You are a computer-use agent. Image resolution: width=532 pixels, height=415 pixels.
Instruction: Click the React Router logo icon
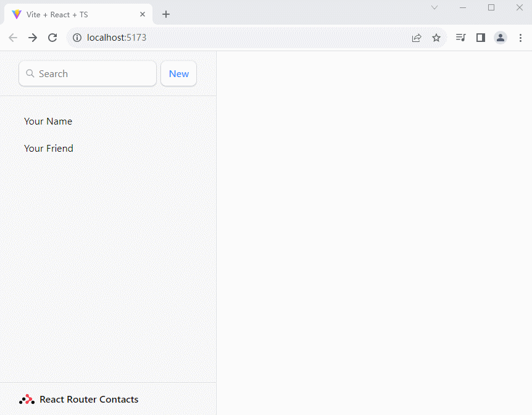(27, 400)
